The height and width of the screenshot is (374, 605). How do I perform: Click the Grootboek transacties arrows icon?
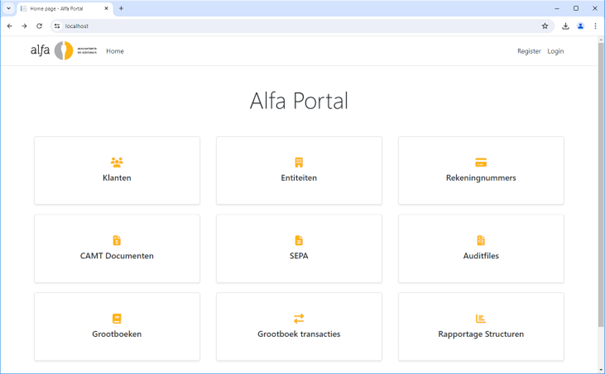[299, 318]
